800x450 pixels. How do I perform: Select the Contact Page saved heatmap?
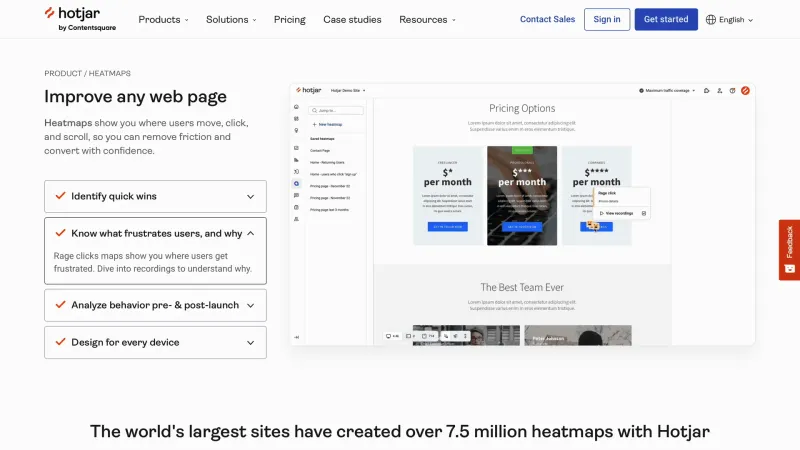point(320,151)
